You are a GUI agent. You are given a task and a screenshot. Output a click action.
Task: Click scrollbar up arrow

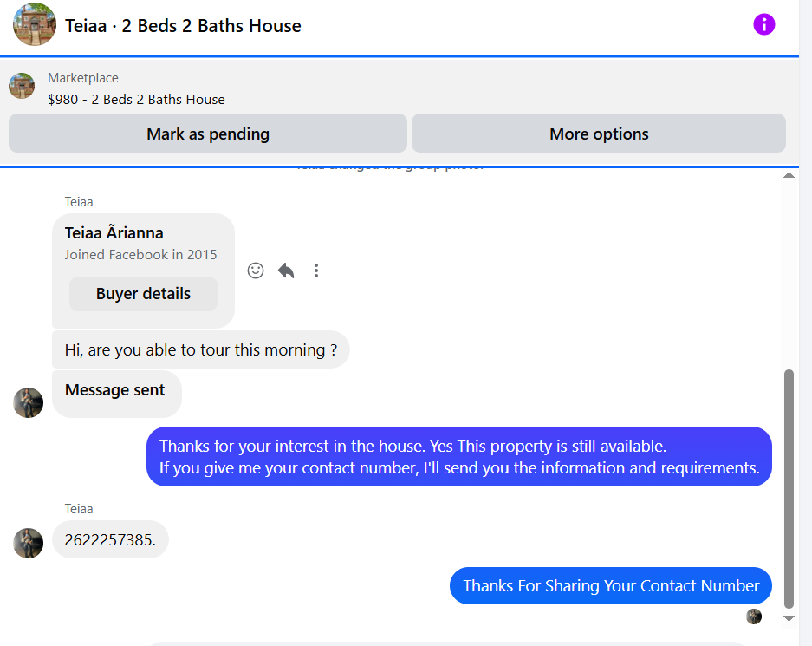pos(789,175)
